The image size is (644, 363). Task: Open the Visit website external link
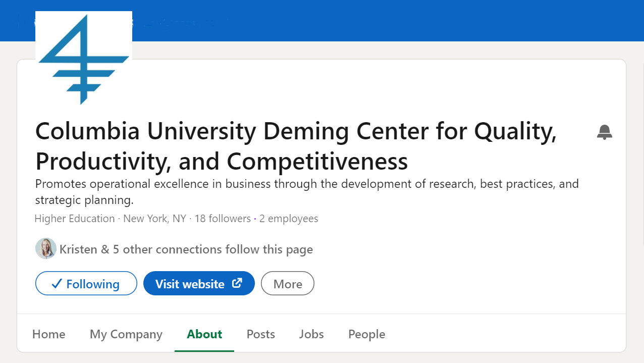point(199,284)
